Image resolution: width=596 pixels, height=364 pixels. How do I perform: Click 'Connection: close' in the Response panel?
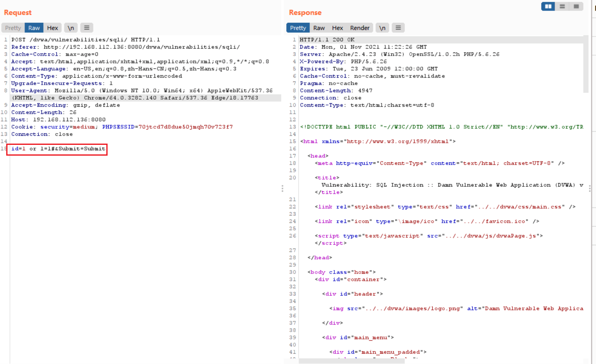(x=331, y=98)
